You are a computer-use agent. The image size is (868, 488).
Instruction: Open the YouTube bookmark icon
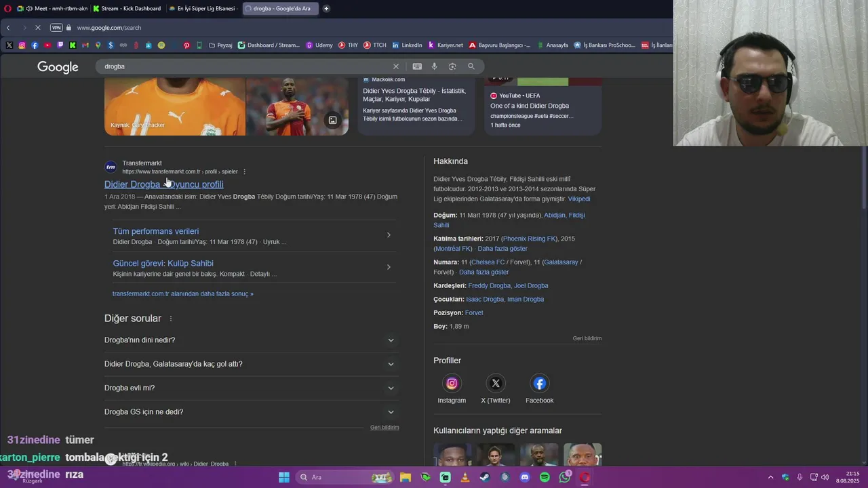click(47, 45)
